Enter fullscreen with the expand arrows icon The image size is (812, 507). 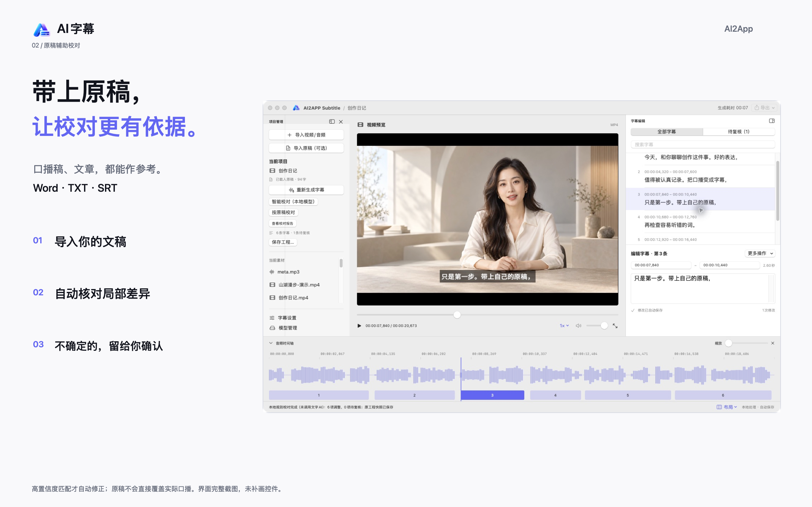pyautogui.click(x=615, y=326)
